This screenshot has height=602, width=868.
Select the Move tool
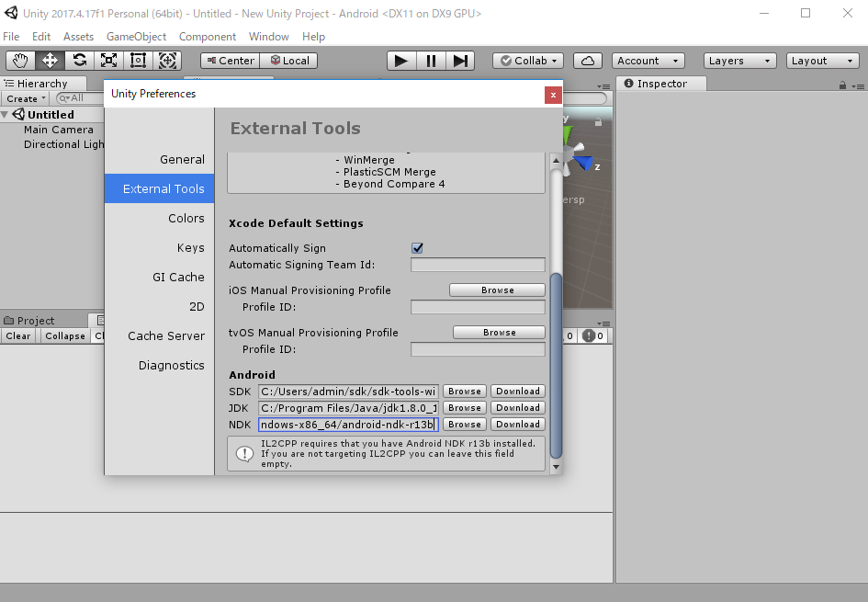[x=50, y=61]
